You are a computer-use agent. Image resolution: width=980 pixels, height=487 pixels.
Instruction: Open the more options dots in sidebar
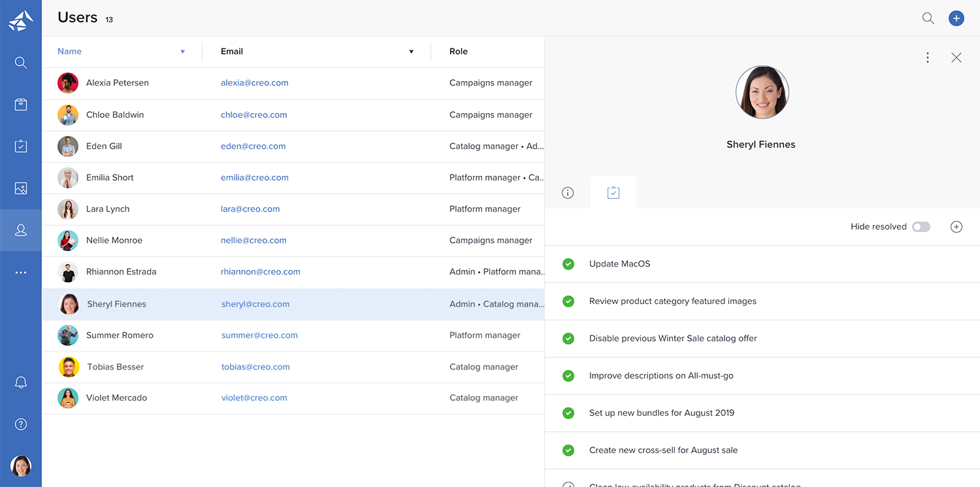click(21, 273)
